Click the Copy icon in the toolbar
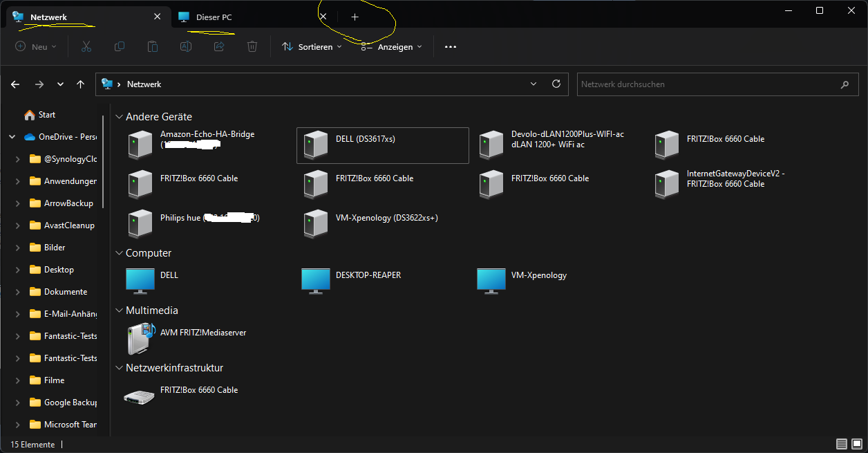 120,46
